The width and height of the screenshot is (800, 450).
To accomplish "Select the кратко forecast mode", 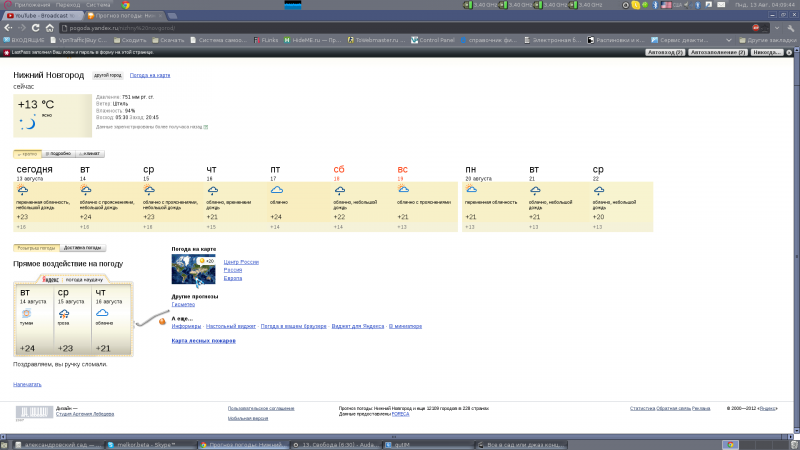I will click(27, 154).
